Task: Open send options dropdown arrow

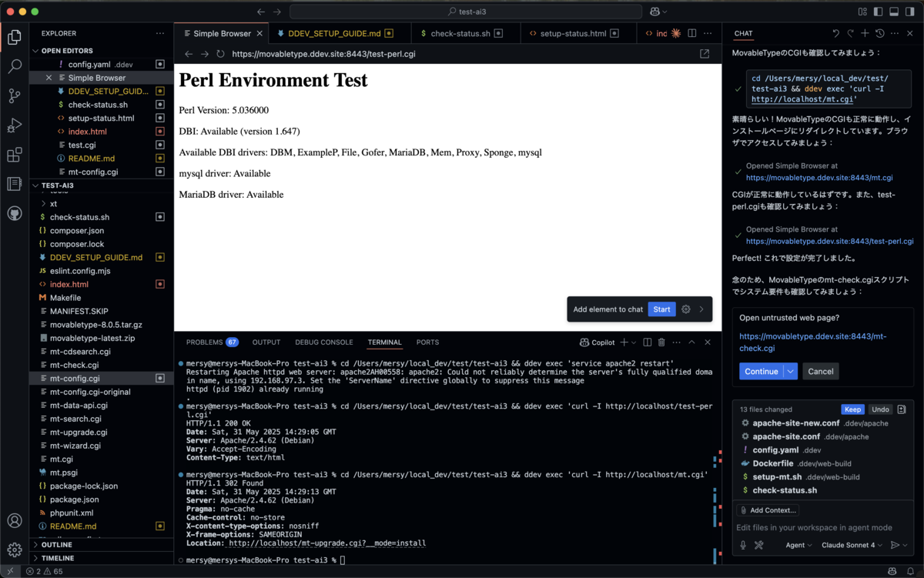Action: coord(906,545)
